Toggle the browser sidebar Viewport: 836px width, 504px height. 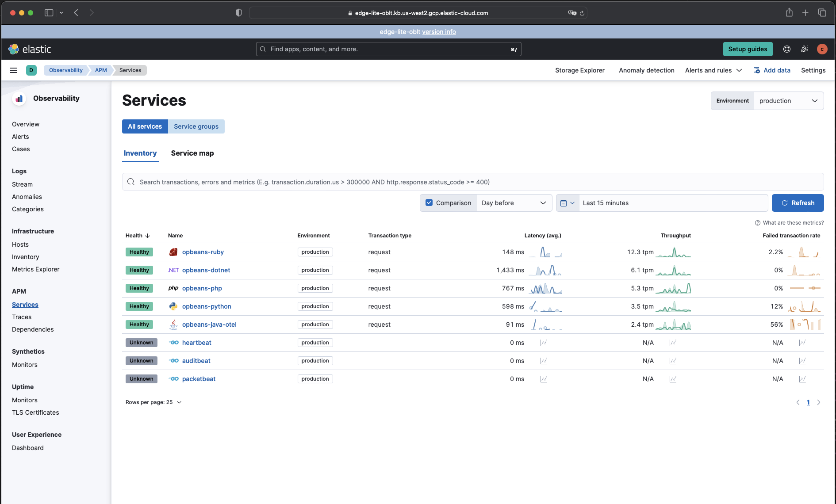coord(49,13)
